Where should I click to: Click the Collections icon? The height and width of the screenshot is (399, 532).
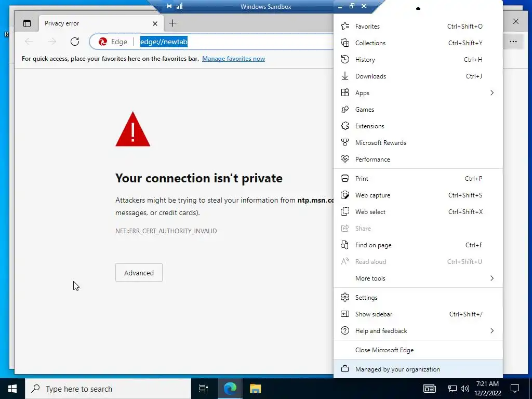345,43
